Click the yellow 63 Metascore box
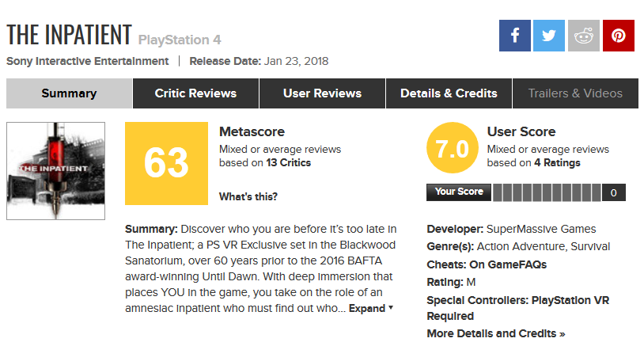 pos(166,163)
